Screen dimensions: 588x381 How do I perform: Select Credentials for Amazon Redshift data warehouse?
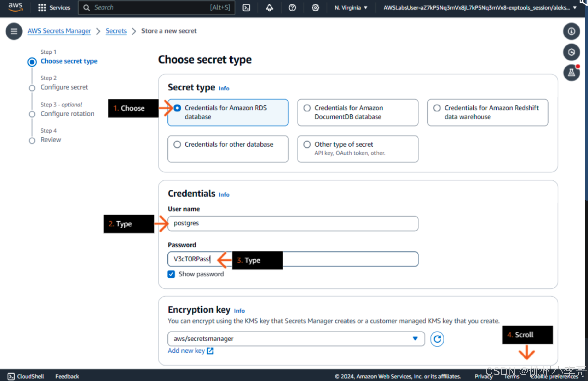pos(487,112)
